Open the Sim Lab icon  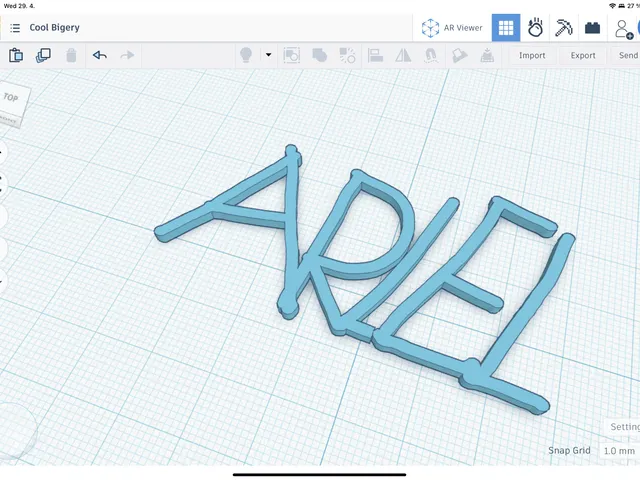(535, 28)
